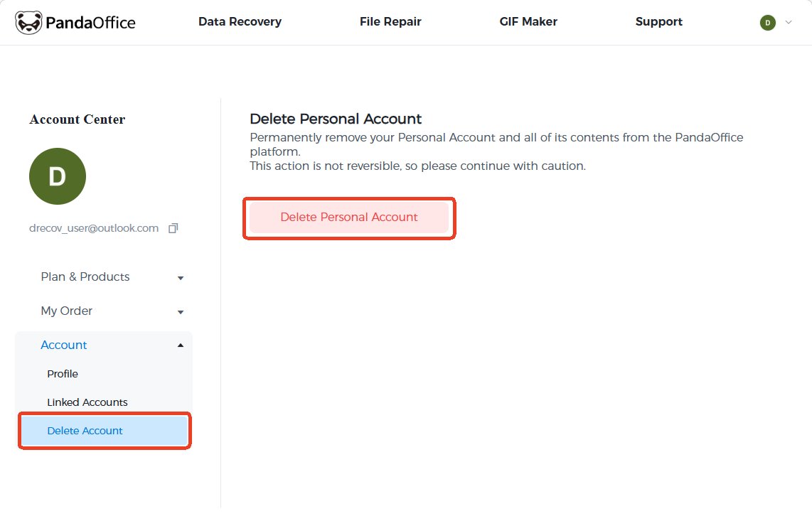Open the user menu chevron beside the header avatar
Screen dimensions: 812x526
coord(788,23)
